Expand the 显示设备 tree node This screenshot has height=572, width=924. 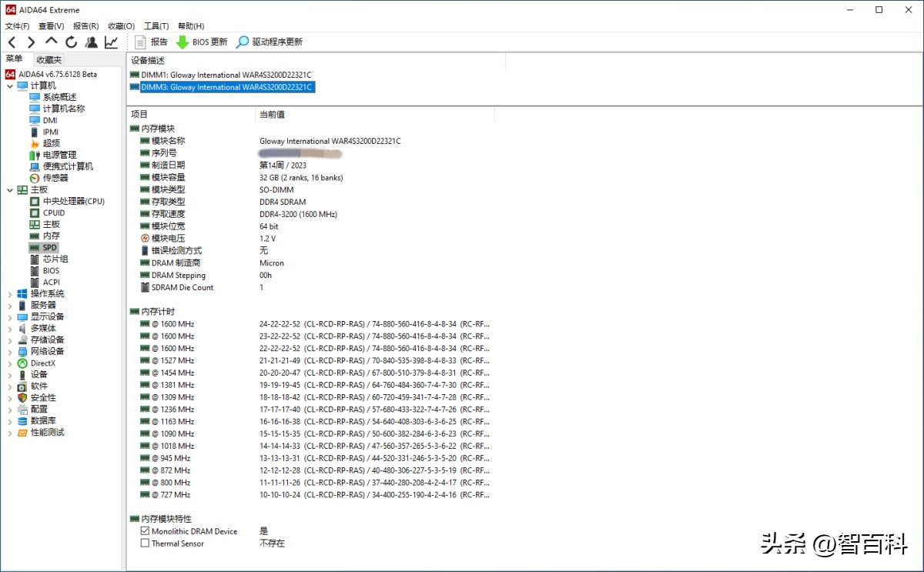(10, 317)
